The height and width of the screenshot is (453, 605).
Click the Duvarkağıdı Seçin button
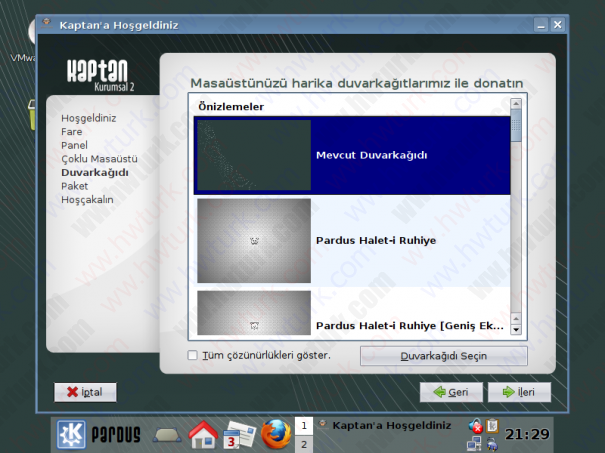[x=444, y=356]
